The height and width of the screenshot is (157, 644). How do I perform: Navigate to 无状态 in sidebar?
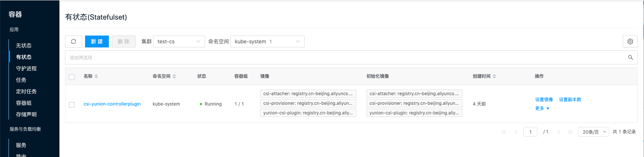pos(24,46)
